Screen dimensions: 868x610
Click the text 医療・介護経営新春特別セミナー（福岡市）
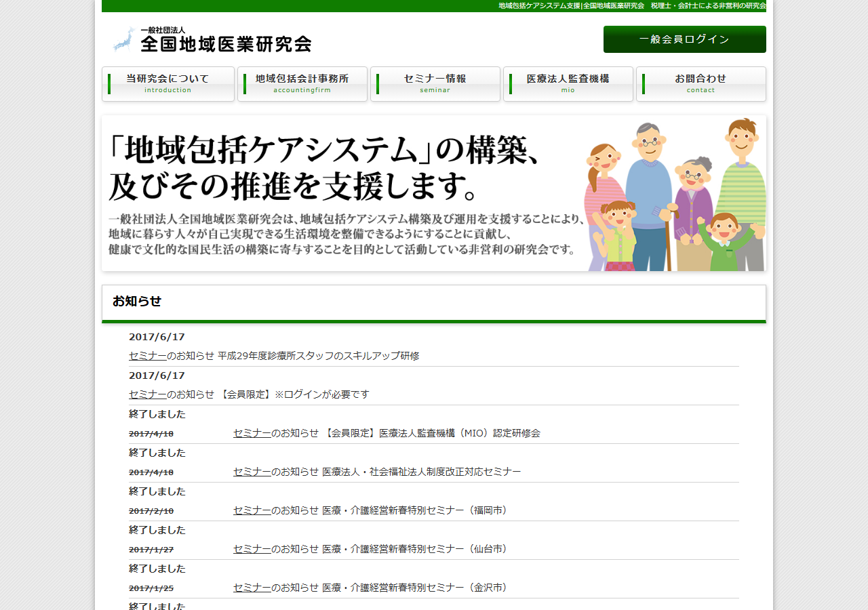415,510
